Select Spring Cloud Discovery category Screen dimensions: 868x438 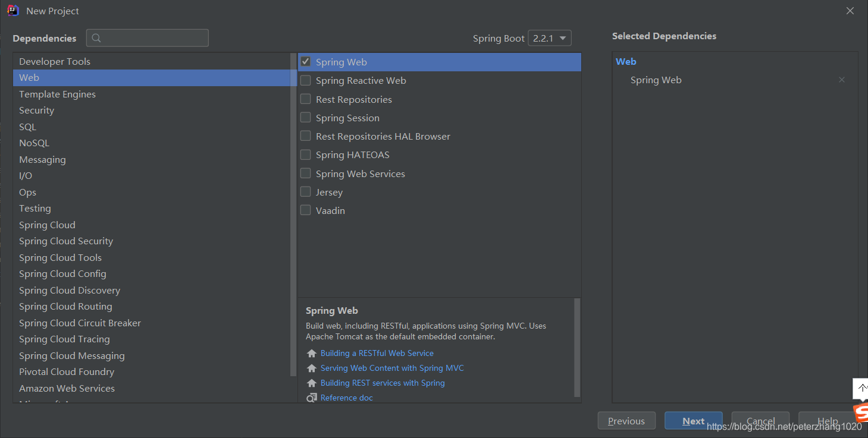coord(152,290)
